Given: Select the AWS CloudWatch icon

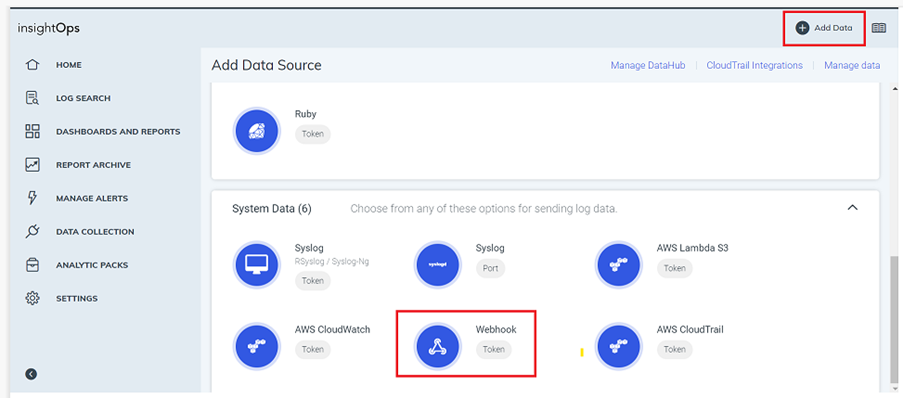Looking at the screenshot, I should click(256, 347).
